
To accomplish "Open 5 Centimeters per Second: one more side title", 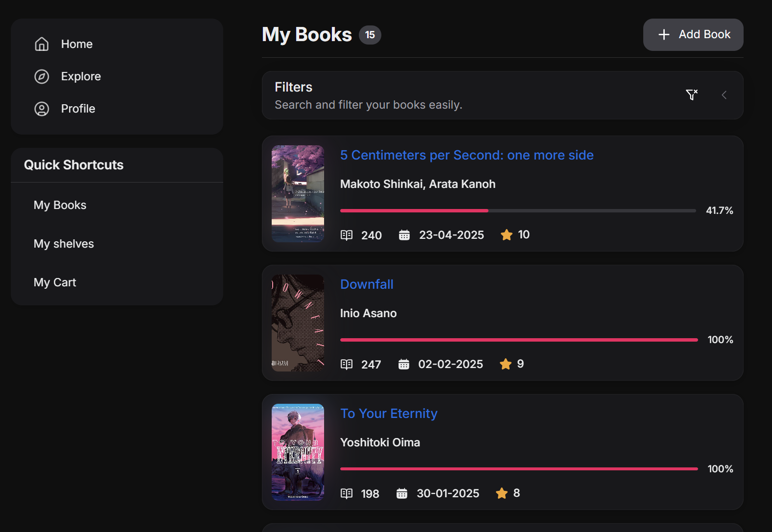I will tap(467, 155).
